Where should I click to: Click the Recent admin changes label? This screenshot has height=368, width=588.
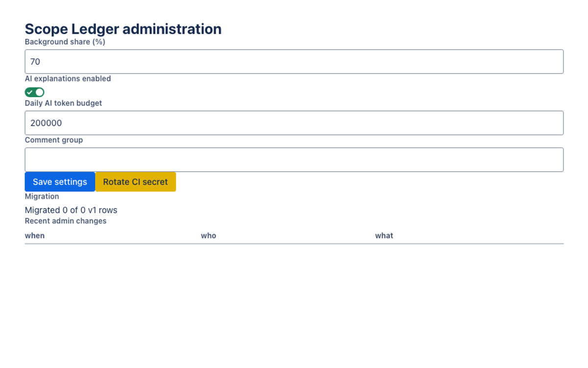point(66,221)
